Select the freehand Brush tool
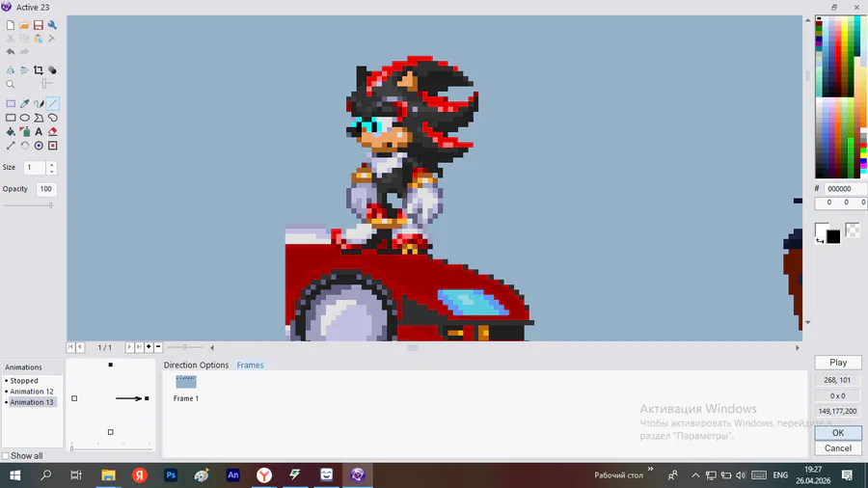868x488 pixels. click(39, 103)
